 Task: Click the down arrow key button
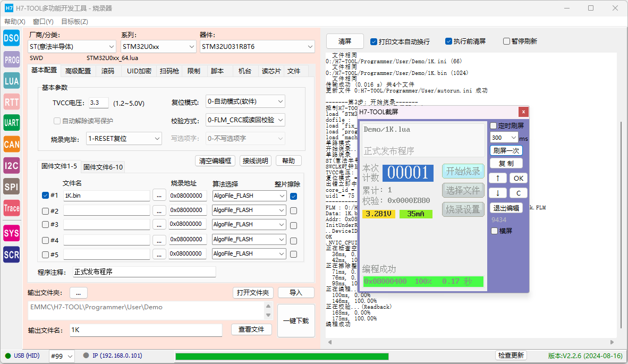click(x=498, y=193)
